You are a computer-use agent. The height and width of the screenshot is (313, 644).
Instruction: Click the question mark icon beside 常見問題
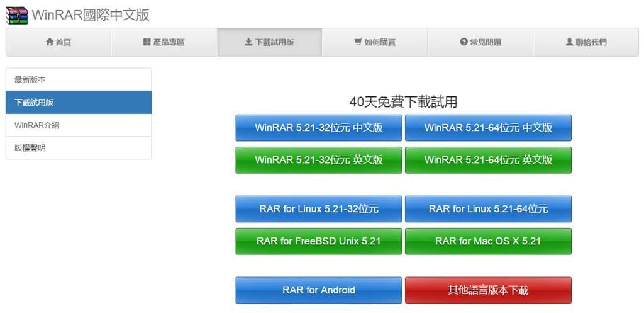(x=464, y=42)
